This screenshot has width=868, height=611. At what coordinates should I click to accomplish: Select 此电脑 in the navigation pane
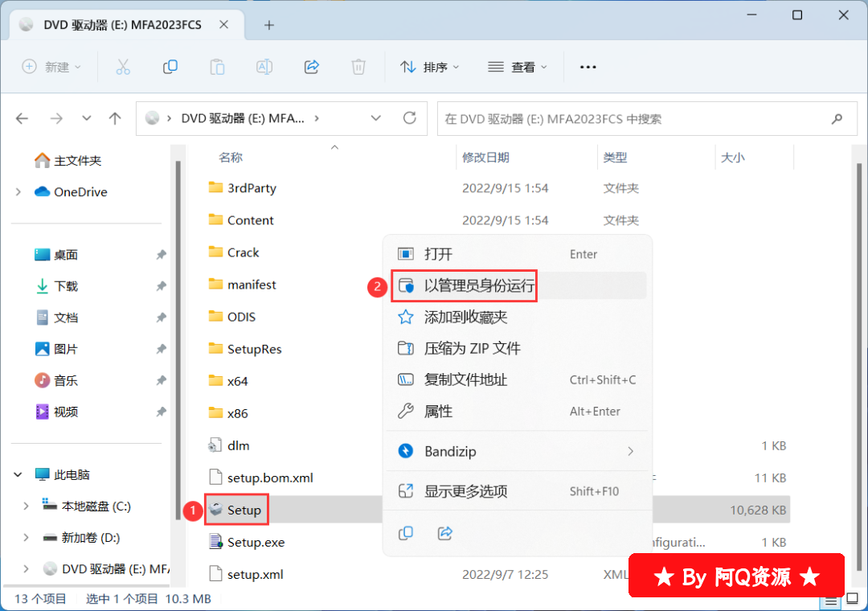pos(62,474)
